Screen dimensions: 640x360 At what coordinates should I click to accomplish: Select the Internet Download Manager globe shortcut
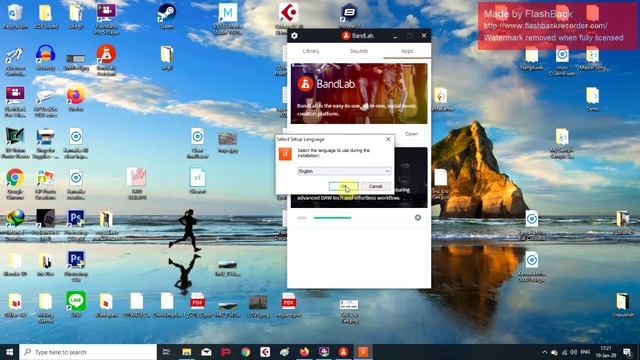point(15,224)
